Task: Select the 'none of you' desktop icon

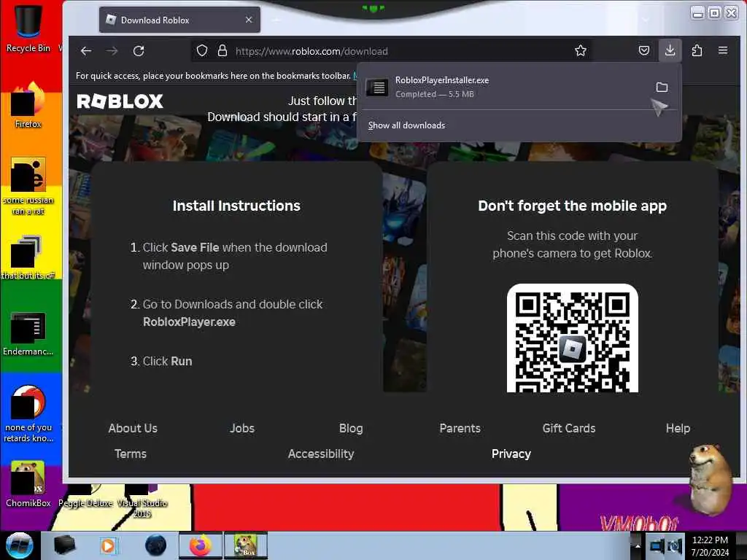Action: coord(28,414)
